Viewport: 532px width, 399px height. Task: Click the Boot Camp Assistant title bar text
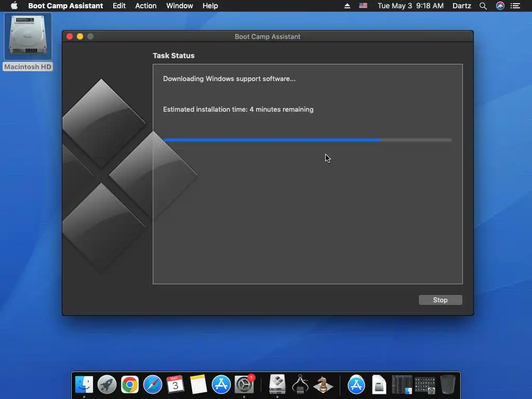click(x=268, y=37)
